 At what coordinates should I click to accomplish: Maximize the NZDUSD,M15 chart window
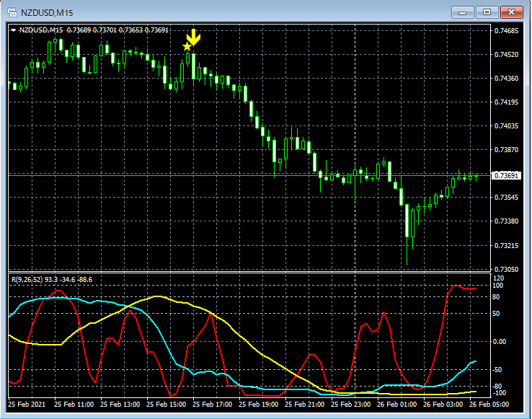click(x=487, y=12)
